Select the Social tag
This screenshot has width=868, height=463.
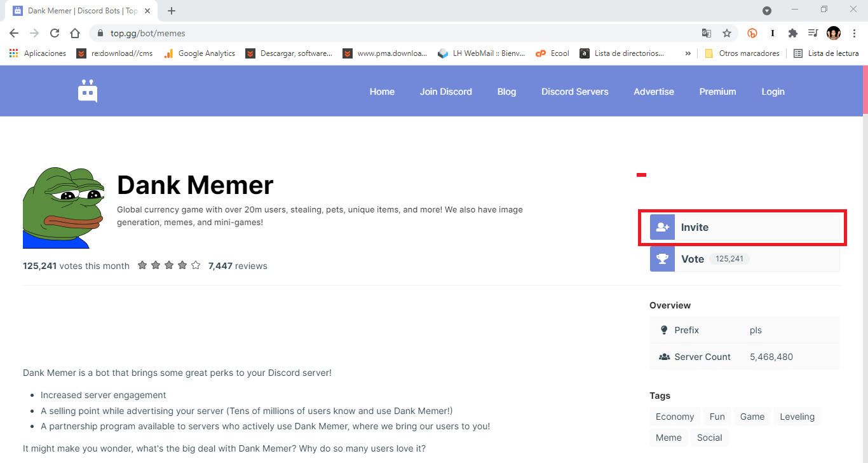tap(710, 438)
